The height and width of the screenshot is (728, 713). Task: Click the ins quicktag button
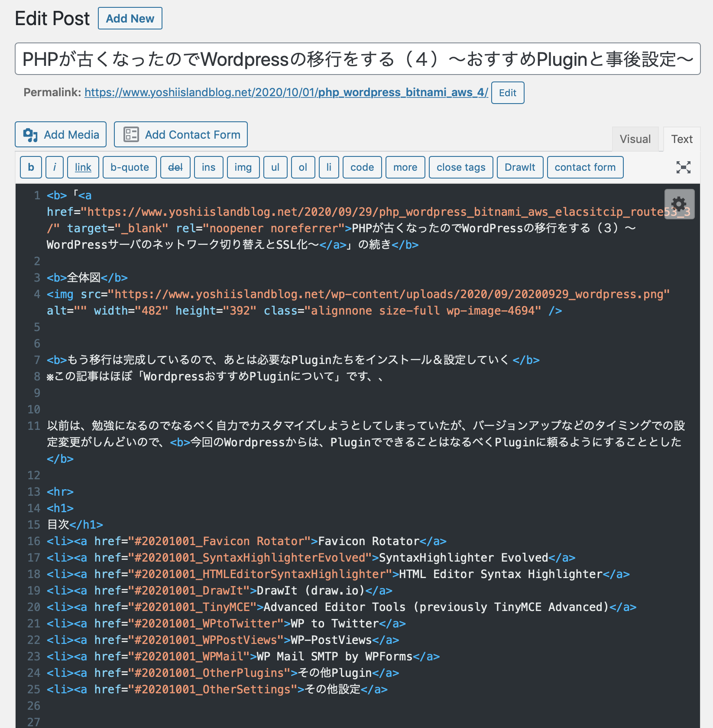209,167
